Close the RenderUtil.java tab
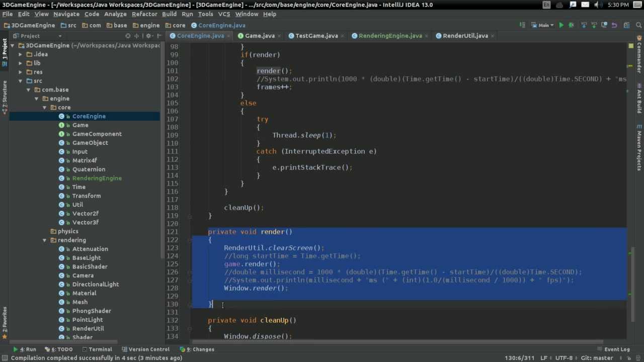This screenshot has width=644, height=362. pyautogui.click(x=493, y=36)
